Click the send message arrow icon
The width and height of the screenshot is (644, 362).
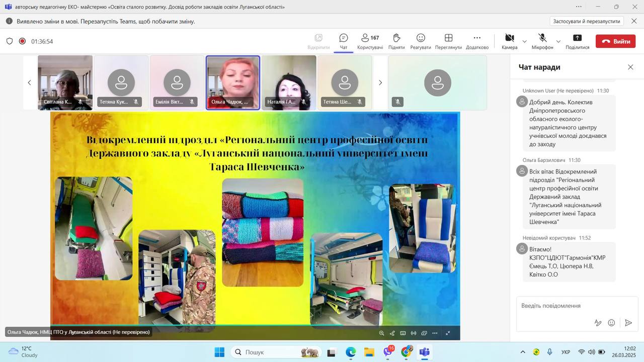tap(628, 323)
